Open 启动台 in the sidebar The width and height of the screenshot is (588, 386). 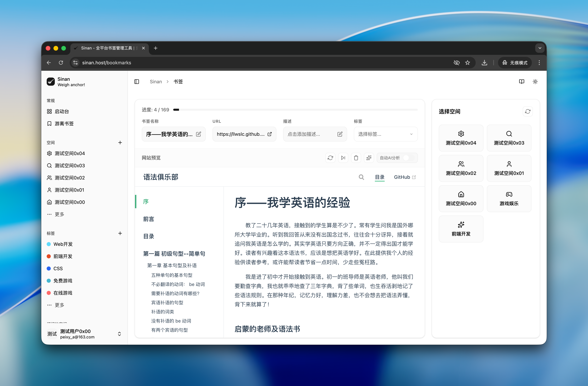pos(62,112)
